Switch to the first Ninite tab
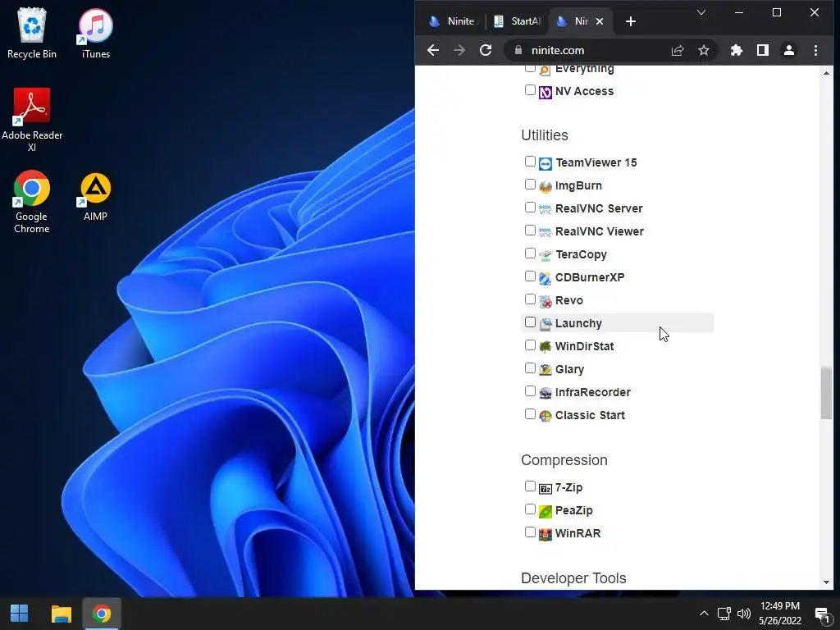The height and width of the screenshot is (630, 840). (453, 21)
